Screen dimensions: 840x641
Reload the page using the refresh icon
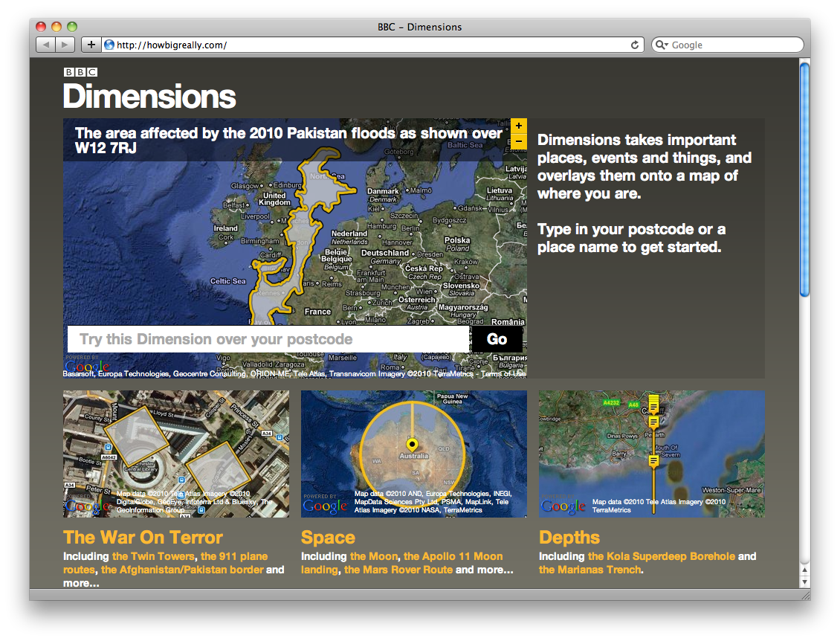click(635, 45)
